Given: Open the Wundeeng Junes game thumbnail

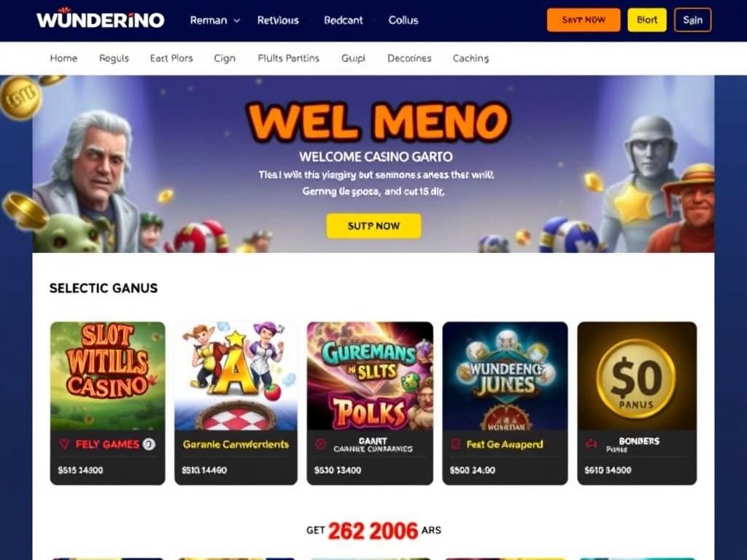Looking at the screenshot, I should coord(505,376).
